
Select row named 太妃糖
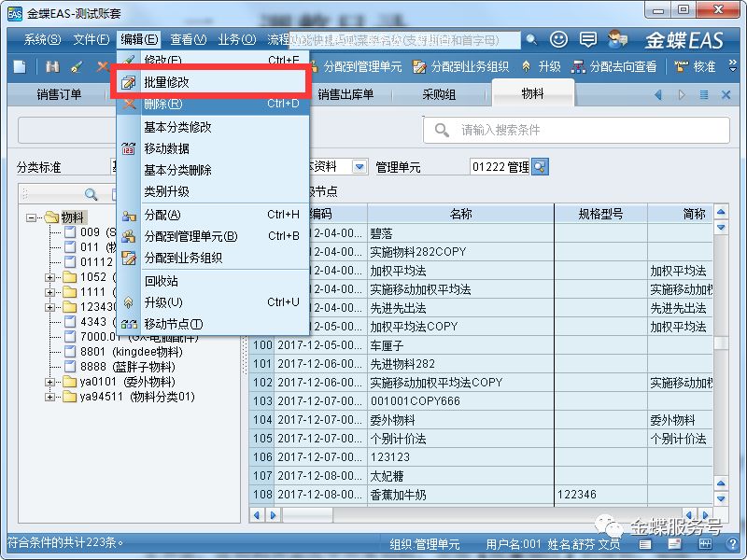[x=481, y=476]
